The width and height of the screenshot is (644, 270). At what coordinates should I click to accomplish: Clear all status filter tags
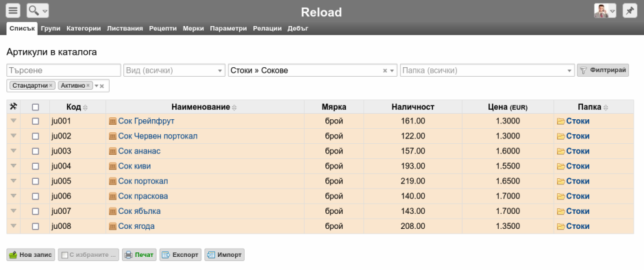click(102, 86)
